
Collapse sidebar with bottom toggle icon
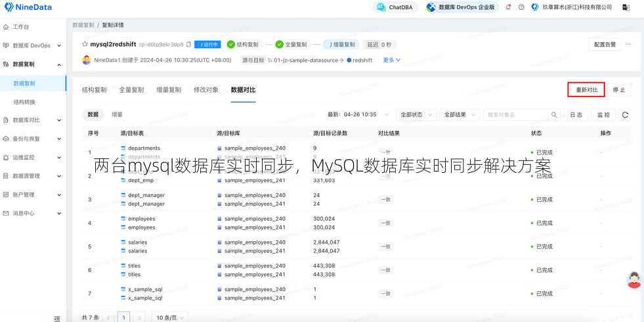(x=57, y=318)
